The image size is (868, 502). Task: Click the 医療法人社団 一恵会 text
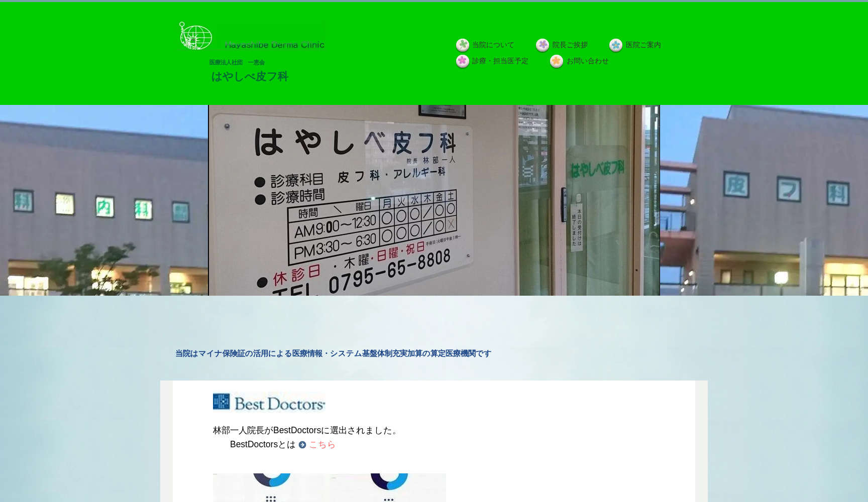237,62
